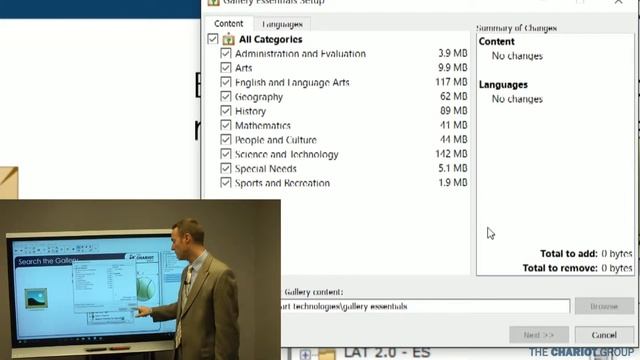Toggle the Special Needs checkbox

225,169
